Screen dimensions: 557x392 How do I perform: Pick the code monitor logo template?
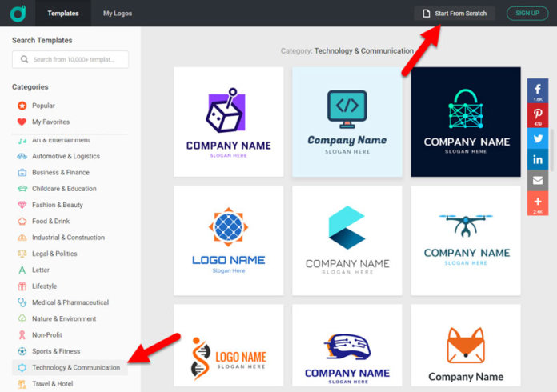point(347,122)
